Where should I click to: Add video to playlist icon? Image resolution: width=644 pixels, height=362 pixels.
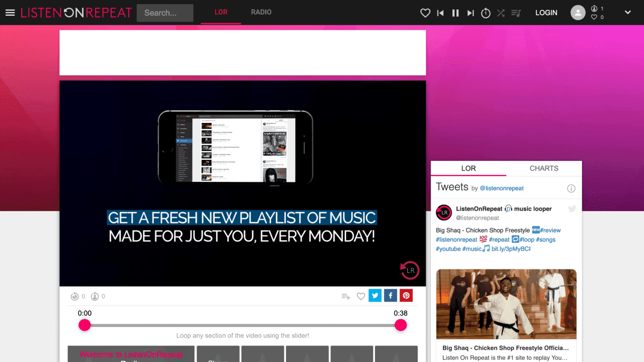(346, 296)
